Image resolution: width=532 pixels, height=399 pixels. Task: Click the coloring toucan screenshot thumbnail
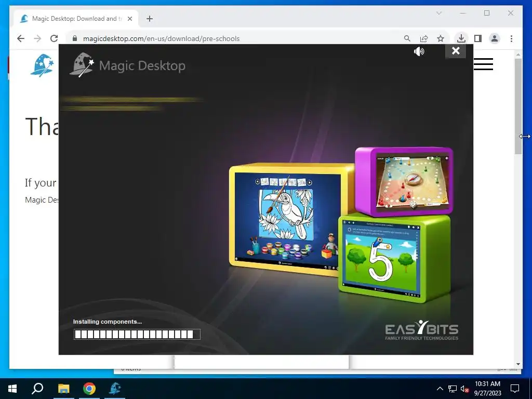click(x=287, y=220)
